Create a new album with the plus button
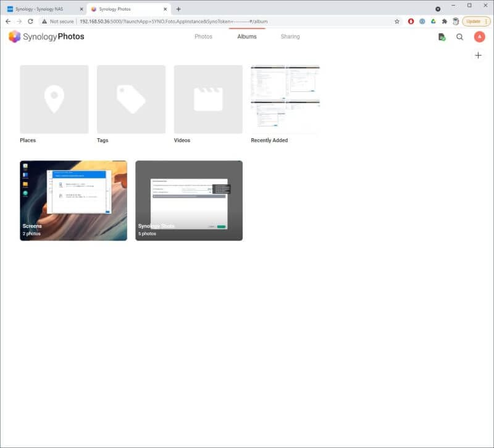The width and height of the screenshot is (494, 448). (x=479, y=55)
